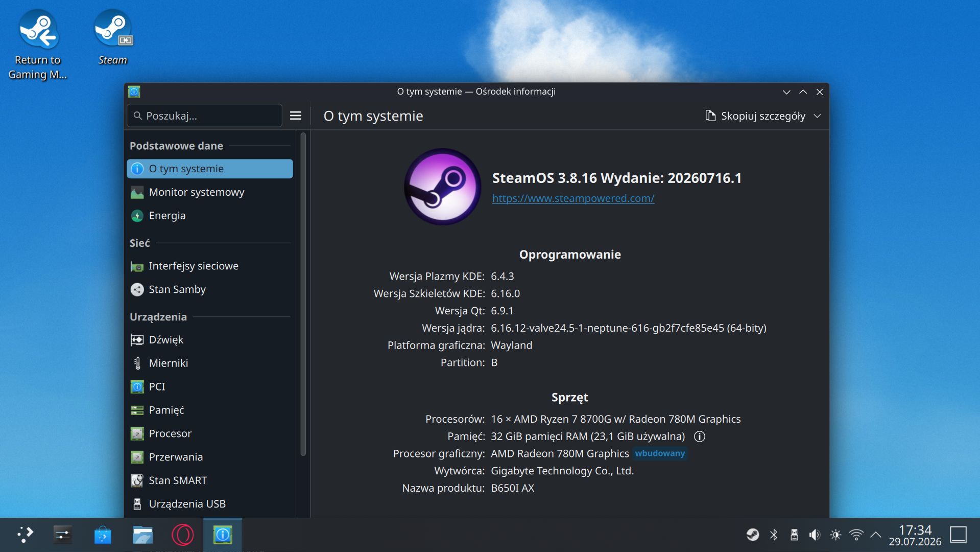The image size is (980, 552).
Task: Launch Discover store from the taskbar
Action: (x=103, y=535)
